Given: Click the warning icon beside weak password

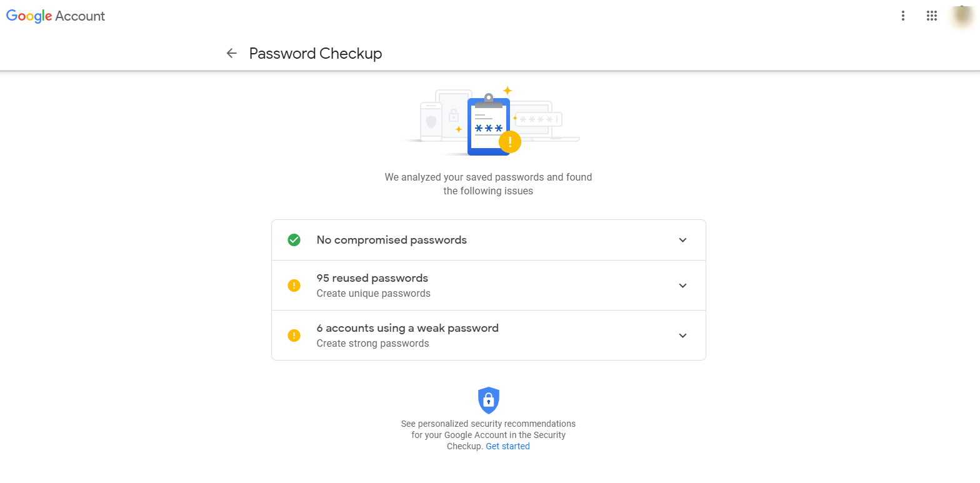Looking at the screenshot, I should 294,336.
